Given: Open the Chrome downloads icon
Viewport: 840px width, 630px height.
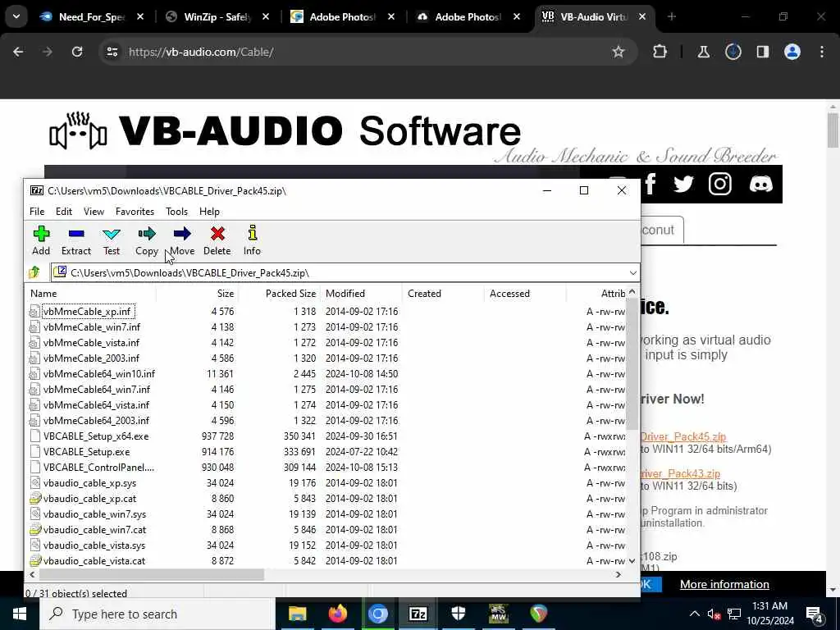Looking at the screenshot, I should 733,52.
